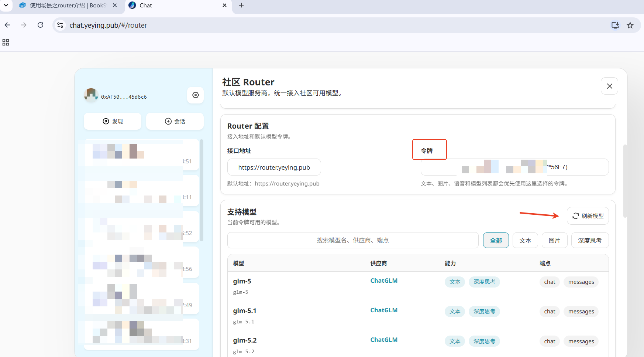Viewport: 644px width, 357px height.
Task: Select the 全部 filter
Action: pos(496,241)
